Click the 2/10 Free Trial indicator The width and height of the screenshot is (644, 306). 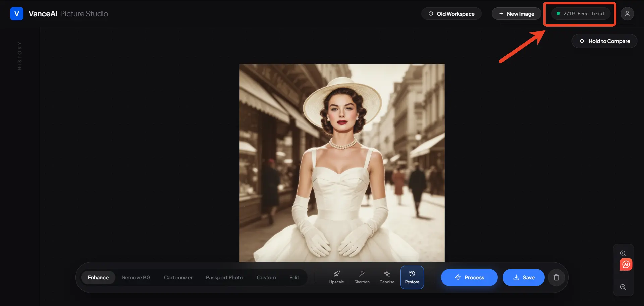581,14
